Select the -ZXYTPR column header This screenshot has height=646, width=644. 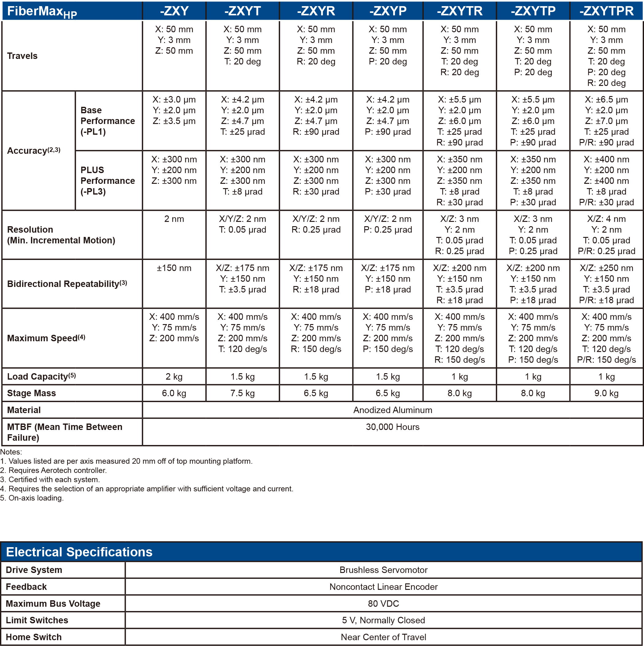coord(606,11)
